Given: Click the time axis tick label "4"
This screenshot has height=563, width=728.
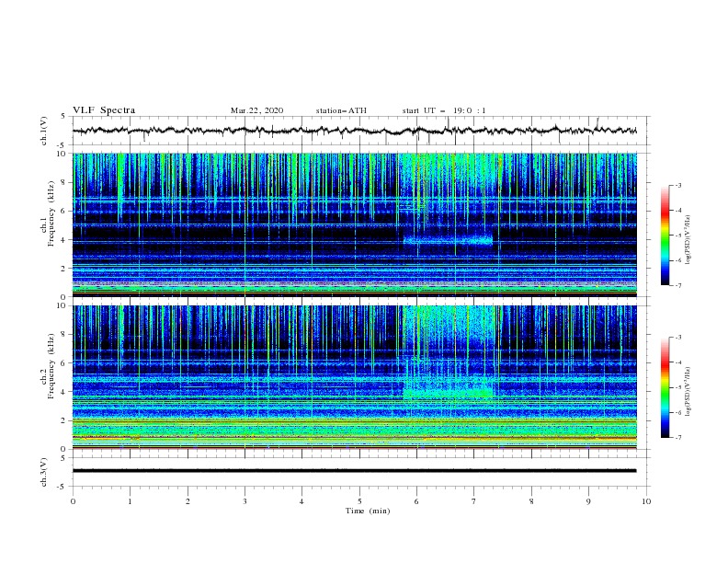Looking at the screenshot, I should pyautogui.click(x=301, y=501).
